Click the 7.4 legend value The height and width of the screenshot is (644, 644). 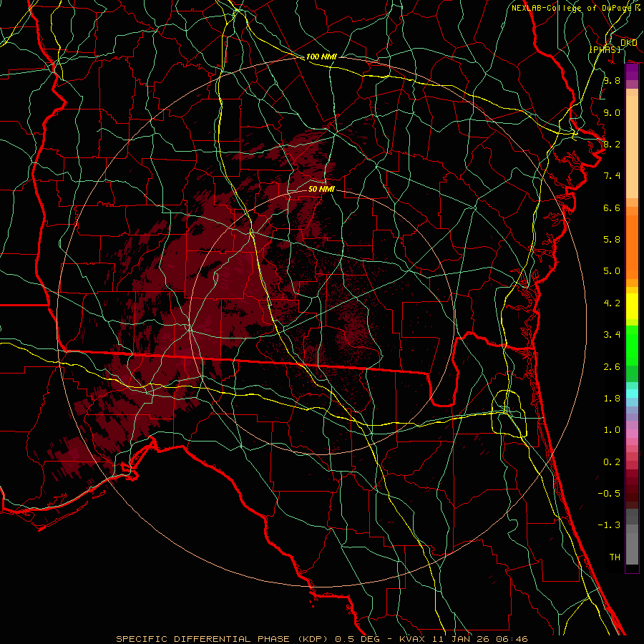coord(612,176)
